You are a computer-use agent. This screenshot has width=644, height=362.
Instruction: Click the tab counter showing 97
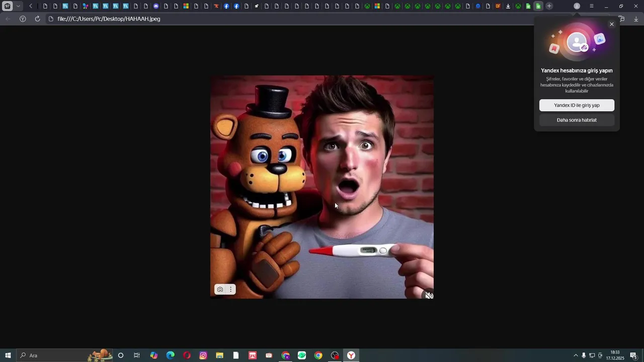[x=8, y=6]
